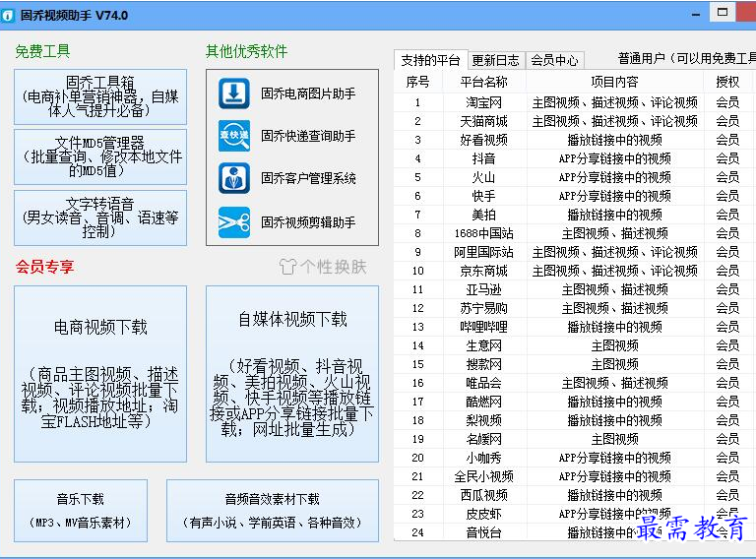
Task: Click the shirt icon beside 个性换肤
Action: 287,267
